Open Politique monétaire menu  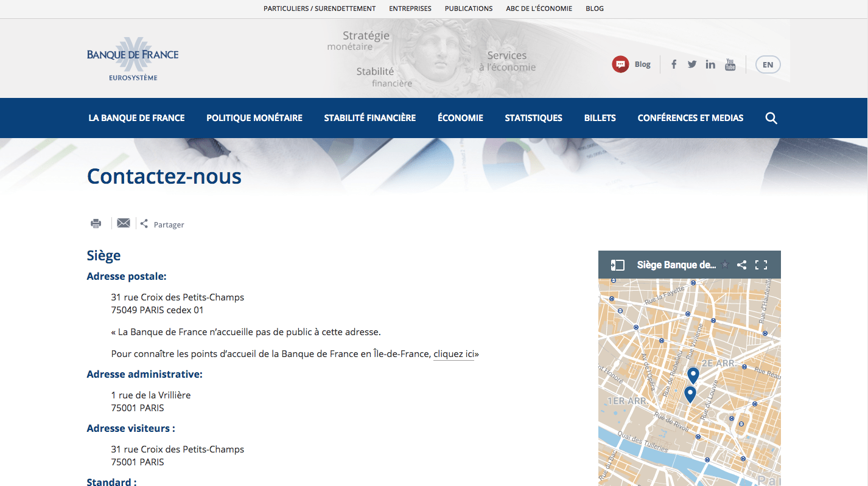point(254,118)
